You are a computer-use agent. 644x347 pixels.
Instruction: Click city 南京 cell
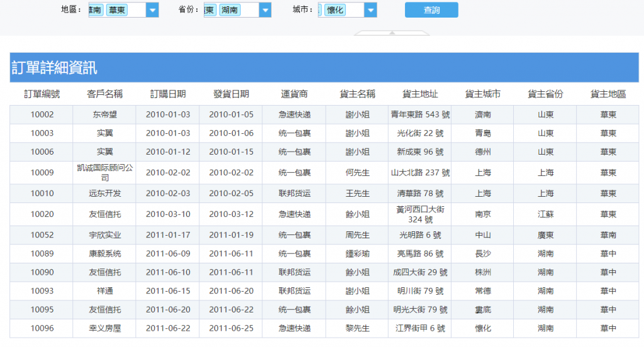pyautogui.click(x=482, y=214)
